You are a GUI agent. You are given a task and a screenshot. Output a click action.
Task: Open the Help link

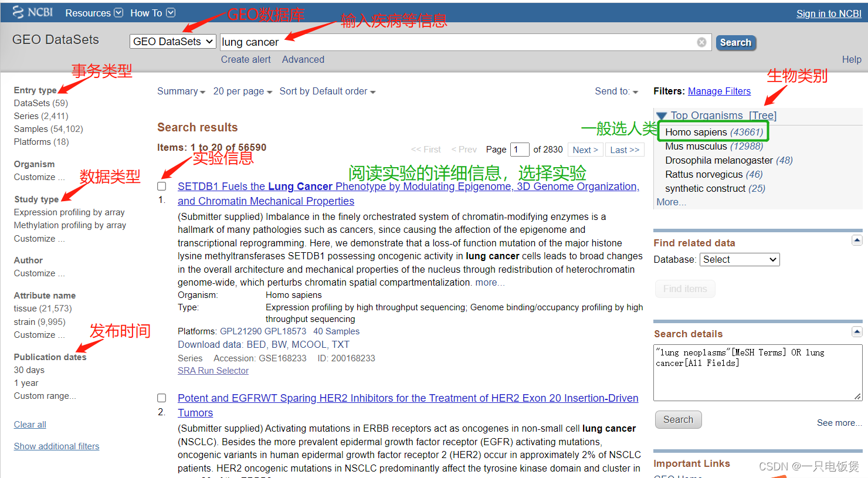(x=852, y=60)
